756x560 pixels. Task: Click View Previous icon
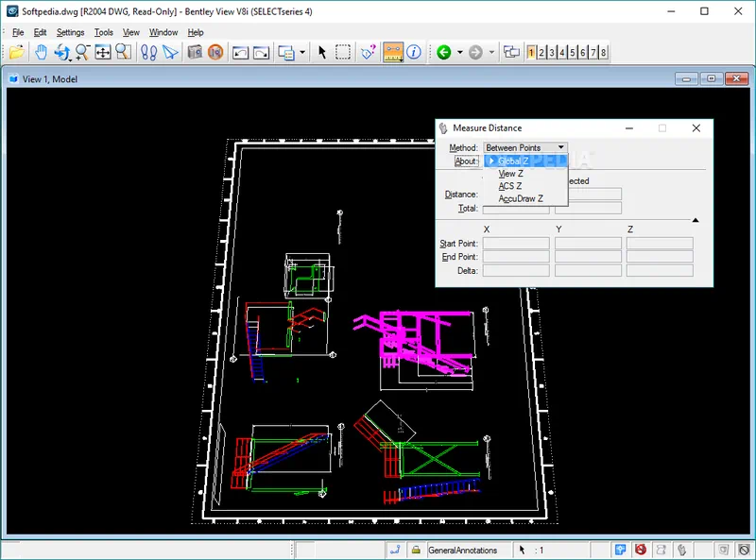tap(240, 52)
